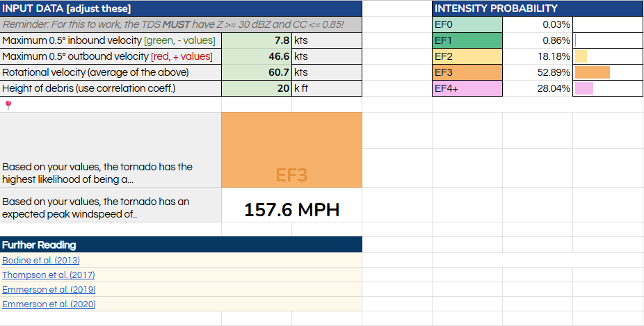Click the EF4+ pink probability bar
The width and height of the screenshot is (644, 326).
pyautogui.click(x=584, y=88)
